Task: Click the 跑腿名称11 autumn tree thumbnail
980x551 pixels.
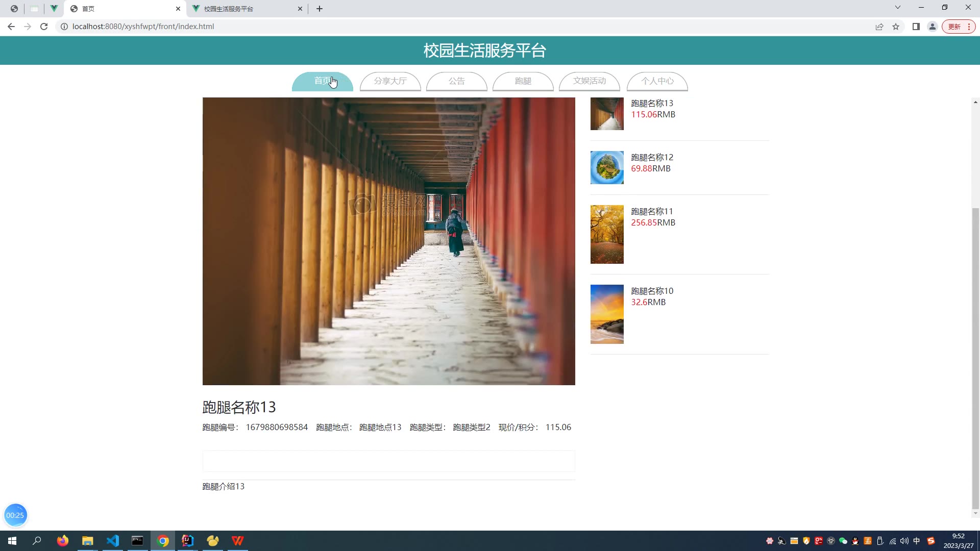Action: (607, 234)
